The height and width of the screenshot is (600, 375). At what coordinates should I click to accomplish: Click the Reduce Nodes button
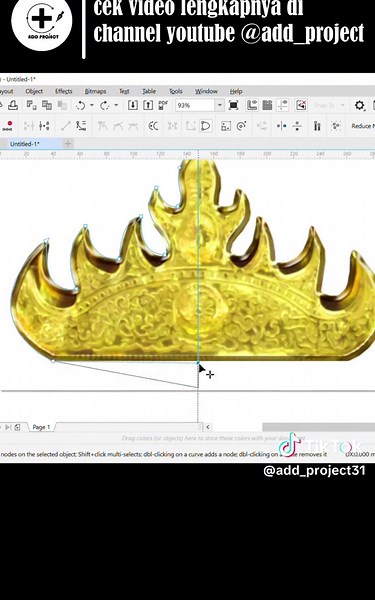(x=363, y=126)
